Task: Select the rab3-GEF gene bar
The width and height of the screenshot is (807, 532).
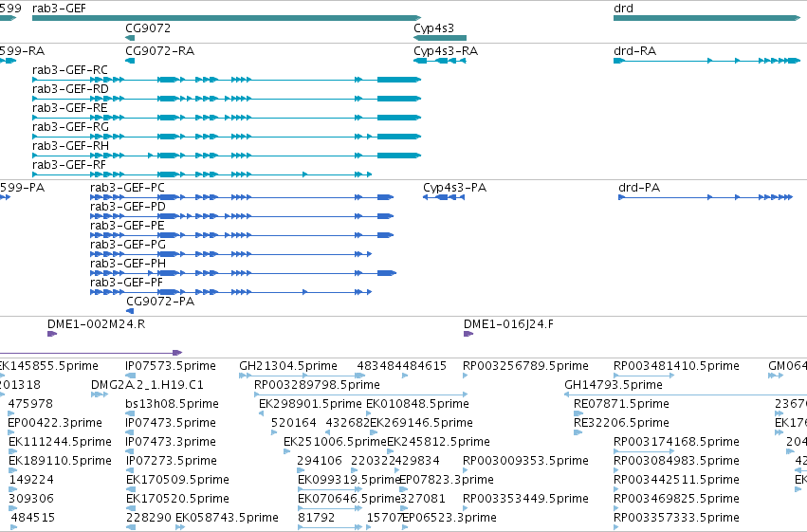Action: point(227,18)
